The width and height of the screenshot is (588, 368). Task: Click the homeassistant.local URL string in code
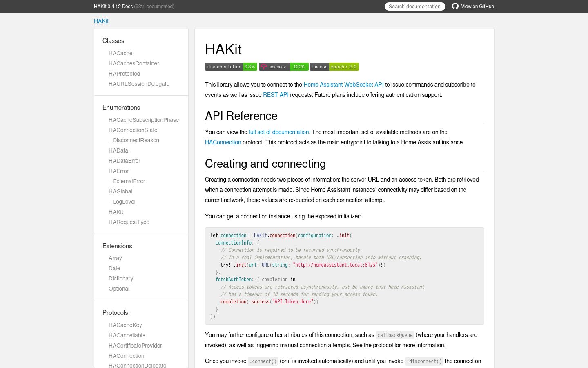335,265
